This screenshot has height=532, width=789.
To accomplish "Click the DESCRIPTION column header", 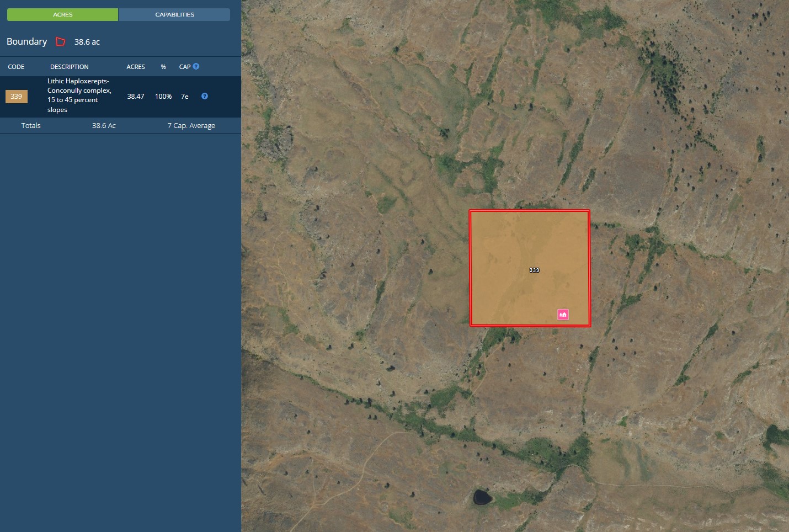I will [x=69, y=67].
